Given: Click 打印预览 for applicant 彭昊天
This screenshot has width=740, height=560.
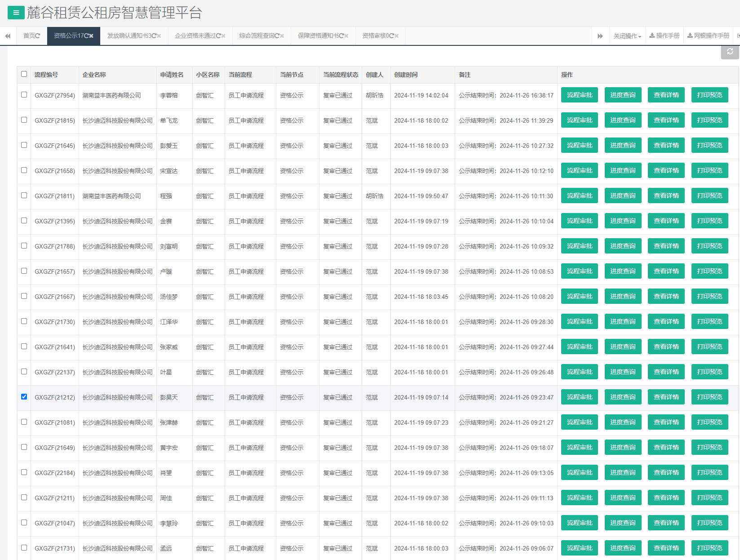Looking at the screenshot, I should tap(709, 397).
